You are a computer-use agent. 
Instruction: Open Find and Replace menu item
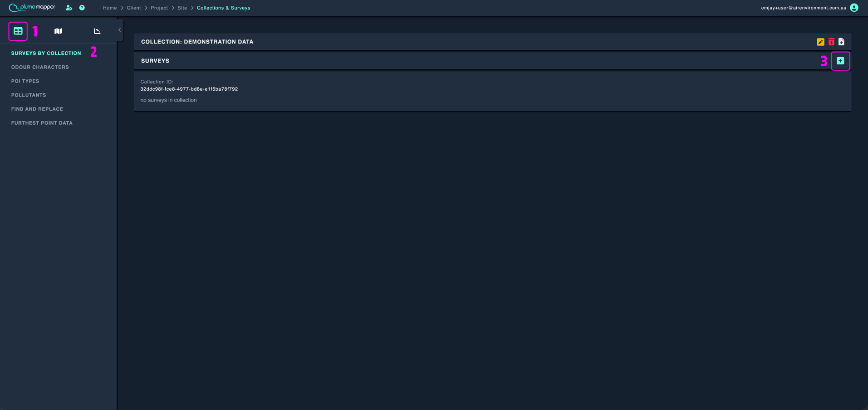(x=37, y=109)
